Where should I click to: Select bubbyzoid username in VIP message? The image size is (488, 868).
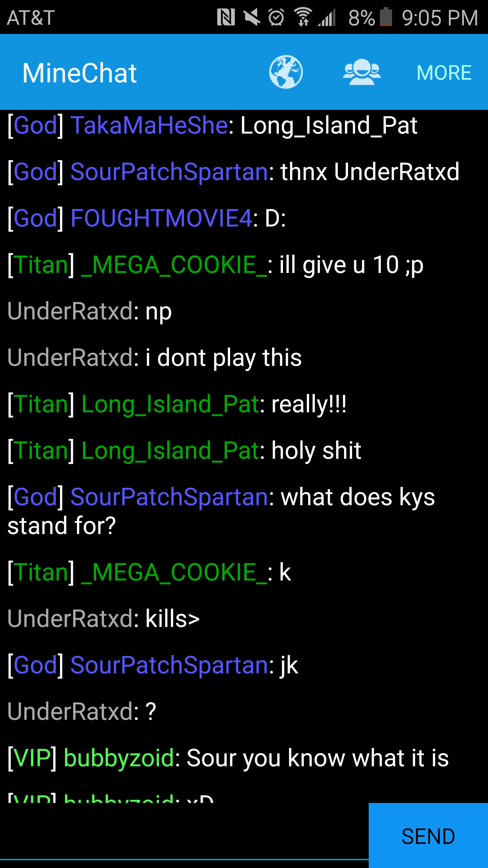[x=119, y=758]
